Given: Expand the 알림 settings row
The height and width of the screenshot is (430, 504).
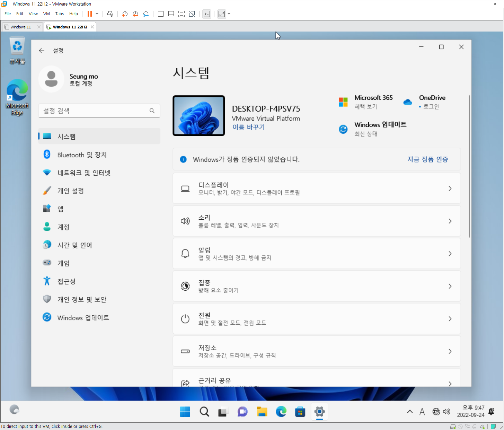Looking at the screenshot, I should (x=317, y=254).
